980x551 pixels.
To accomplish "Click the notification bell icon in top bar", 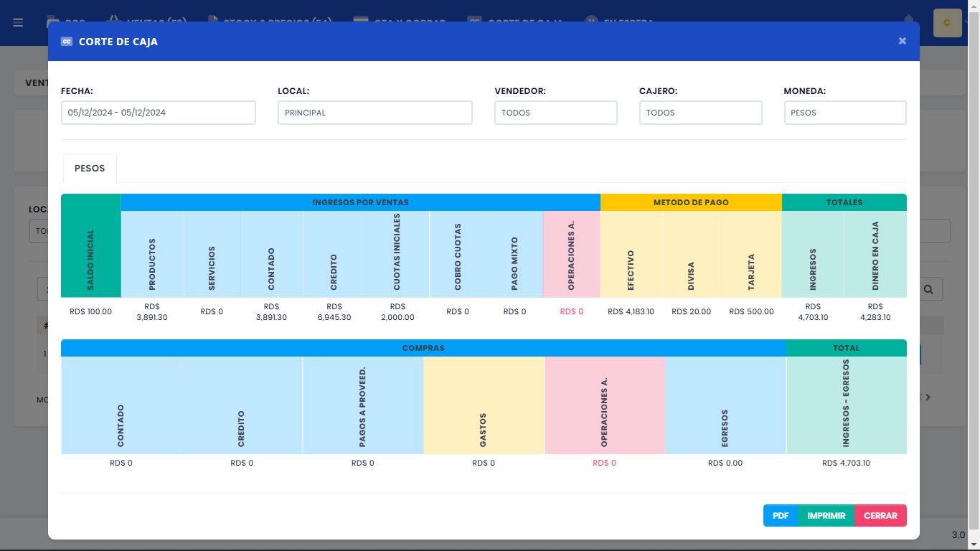I will pos(910,18).
